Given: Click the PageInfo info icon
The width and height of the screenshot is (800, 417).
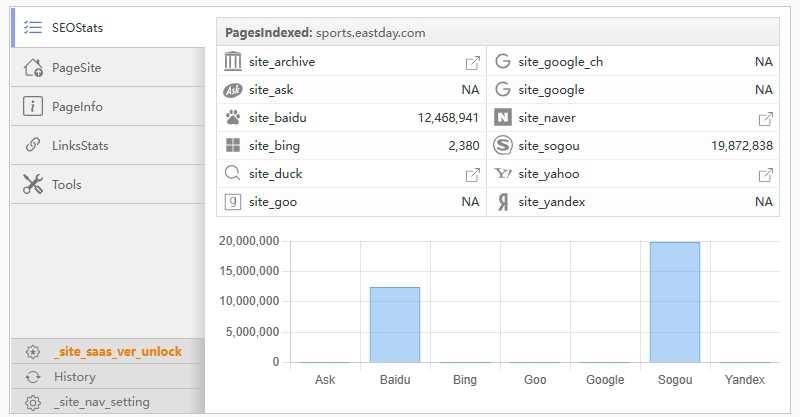Looking at the screenshot, I should 33,106.
